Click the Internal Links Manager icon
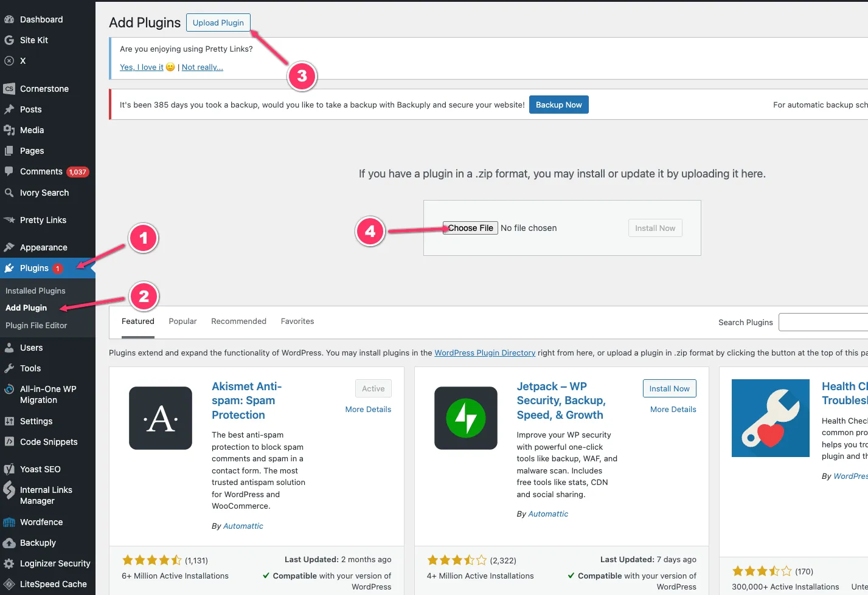 9,490
